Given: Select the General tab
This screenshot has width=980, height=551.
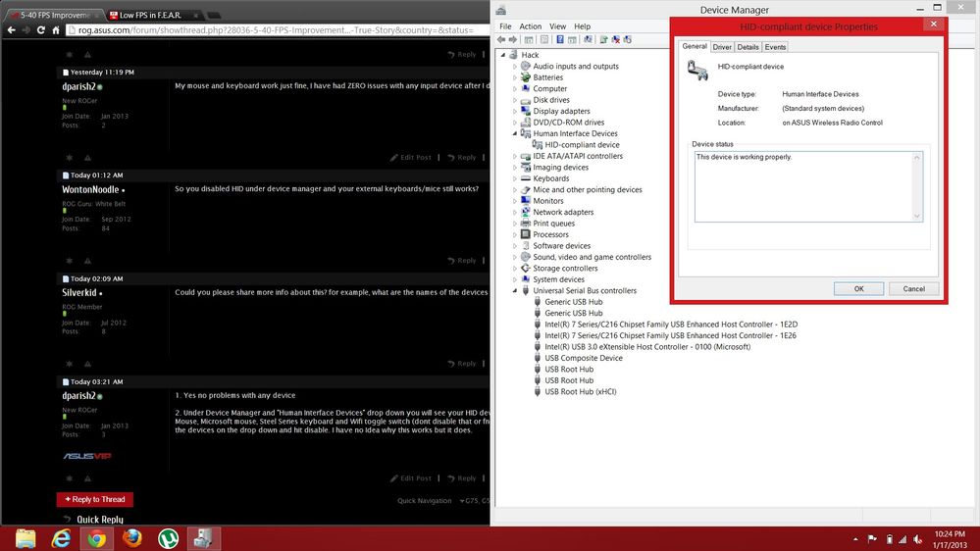Looking at the screenshot, I should 695,46.
